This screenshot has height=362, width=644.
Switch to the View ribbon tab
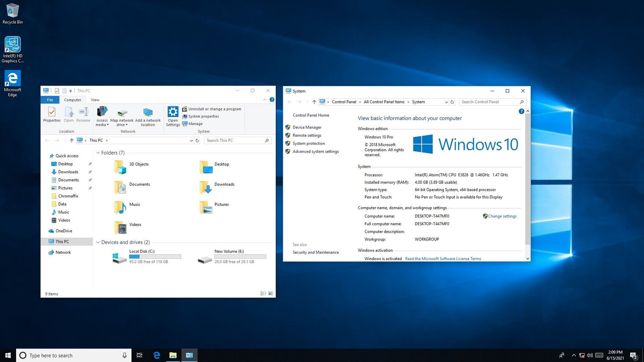(95, 100)
